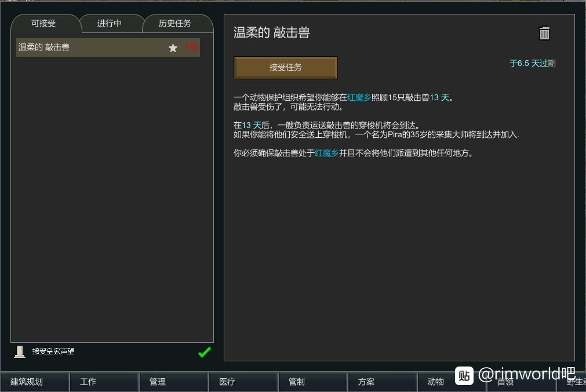Click first 红魔乡 link in description
Image resolution: width=586 pixels, height=392 pixels.
point(359,97)
